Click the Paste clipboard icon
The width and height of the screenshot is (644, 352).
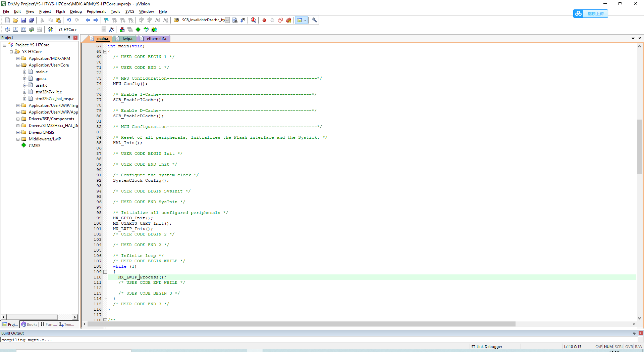click(x=58, y=20)
